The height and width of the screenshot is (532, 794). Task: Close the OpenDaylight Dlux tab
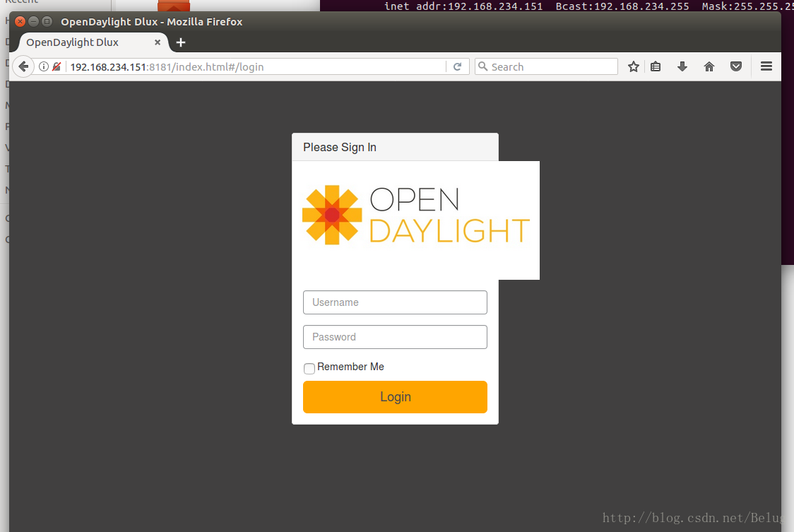pos(158,42)
